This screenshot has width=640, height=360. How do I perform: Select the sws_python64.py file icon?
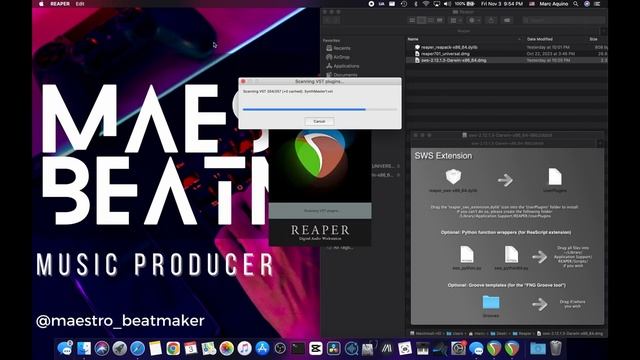tap(511, 254)
